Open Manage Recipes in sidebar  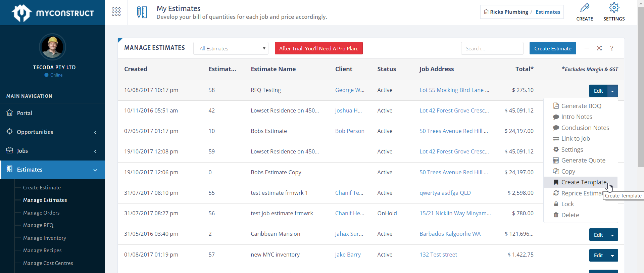[42, 251]
